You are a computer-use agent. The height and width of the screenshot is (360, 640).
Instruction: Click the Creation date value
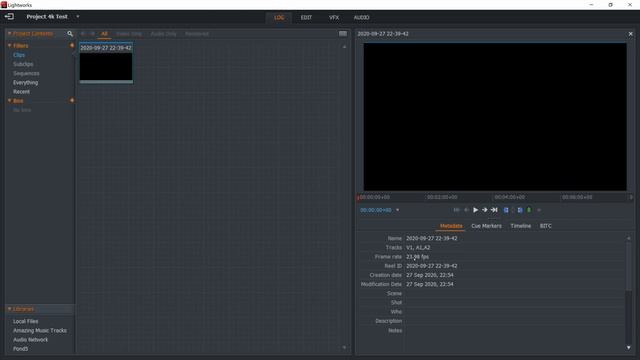tap(429, 275)
